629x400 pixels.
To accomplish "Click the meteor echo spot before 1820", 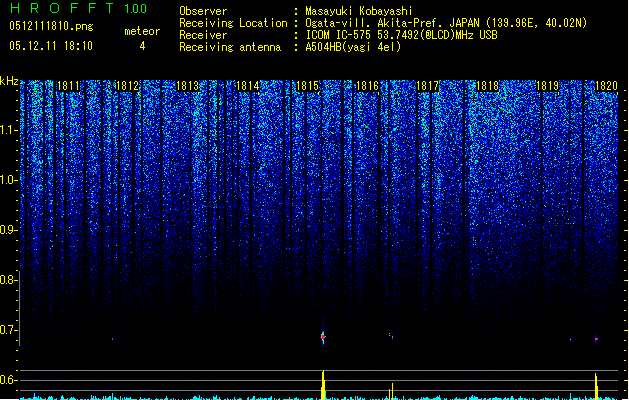I will point(596,339).
